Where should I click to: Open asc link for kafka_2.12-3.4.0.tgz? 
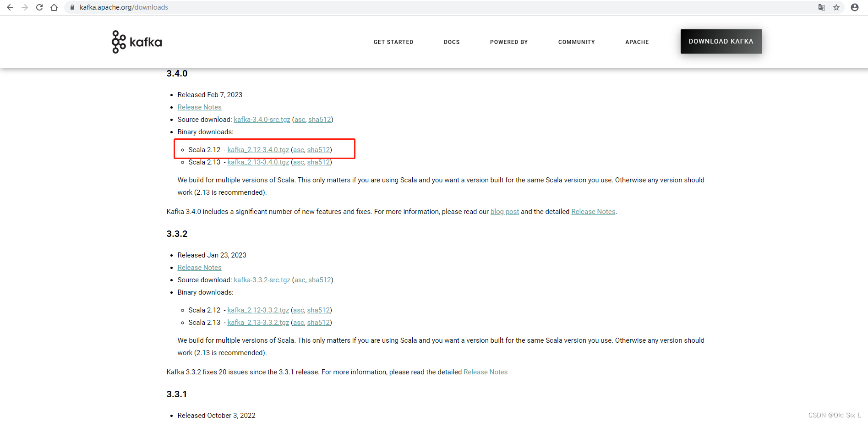[299, 150]
